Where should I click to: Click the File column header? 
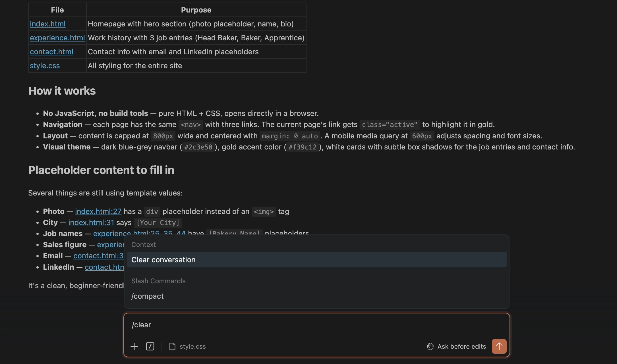tap(57, 10)
